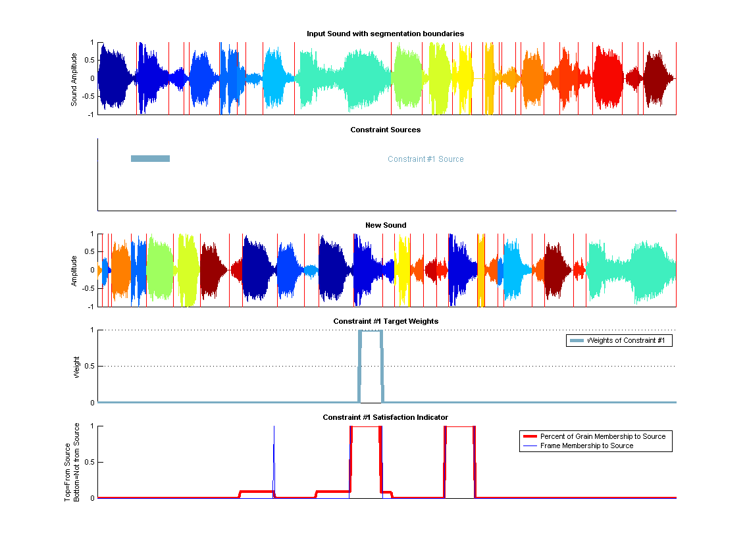Click the 'Top=From Source' y-axis label
The image size is (747, 560).
(68, 463)
